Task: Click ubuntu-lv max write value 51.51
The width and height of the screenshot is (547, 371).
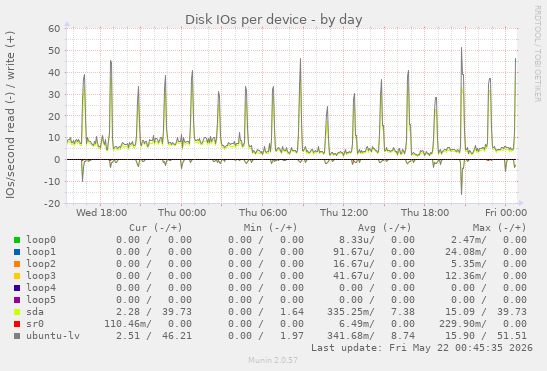Action: tap(512, 335)
